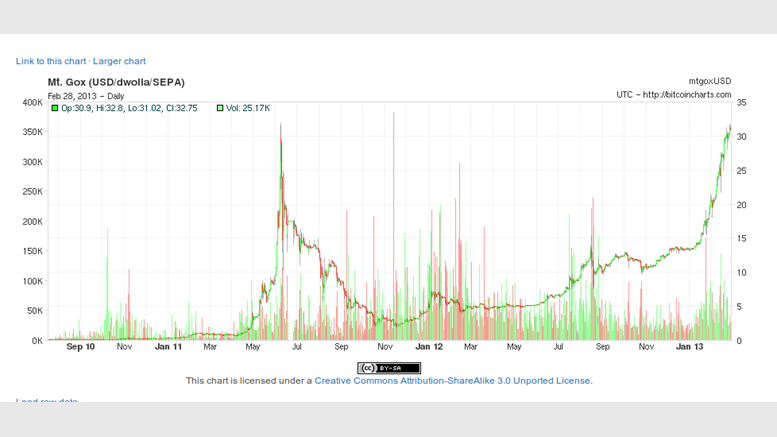Click the 'This chart is licensed under a' text
777x437 pixels.
(x=249, y=381)
